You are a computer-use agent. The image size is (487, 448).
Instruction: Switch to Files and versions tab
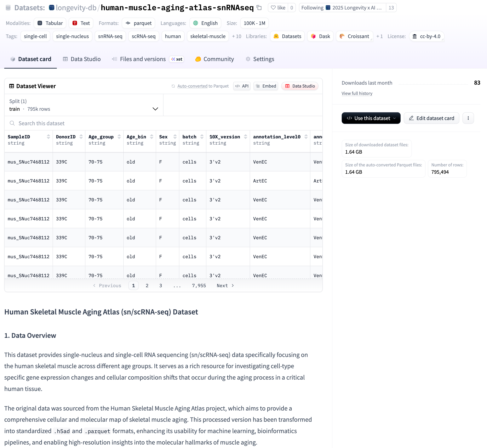[x=143, y=59]
